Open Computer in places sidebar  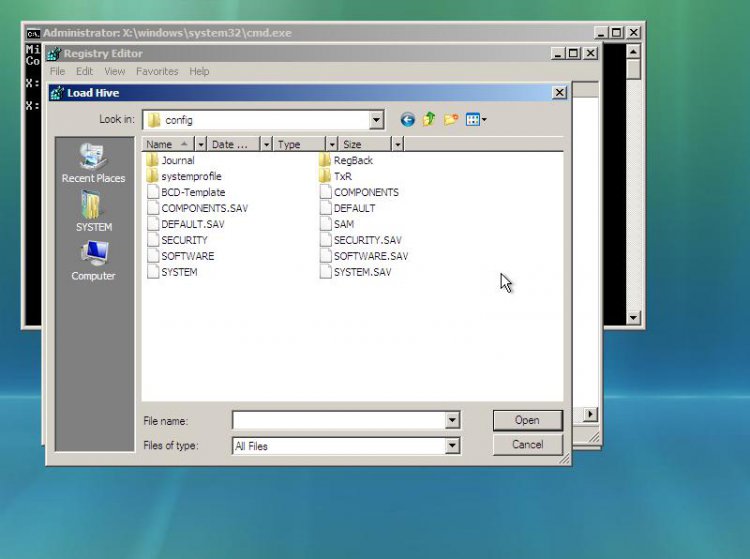[93, 261]
